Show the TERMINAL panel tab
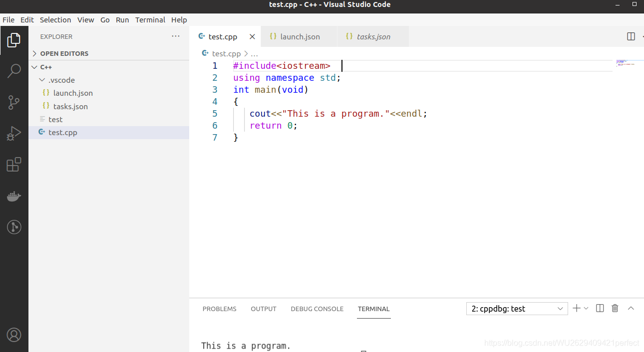The height and width of the screenshot is (352, 644). pyautogui.click(x=373, y=309)
